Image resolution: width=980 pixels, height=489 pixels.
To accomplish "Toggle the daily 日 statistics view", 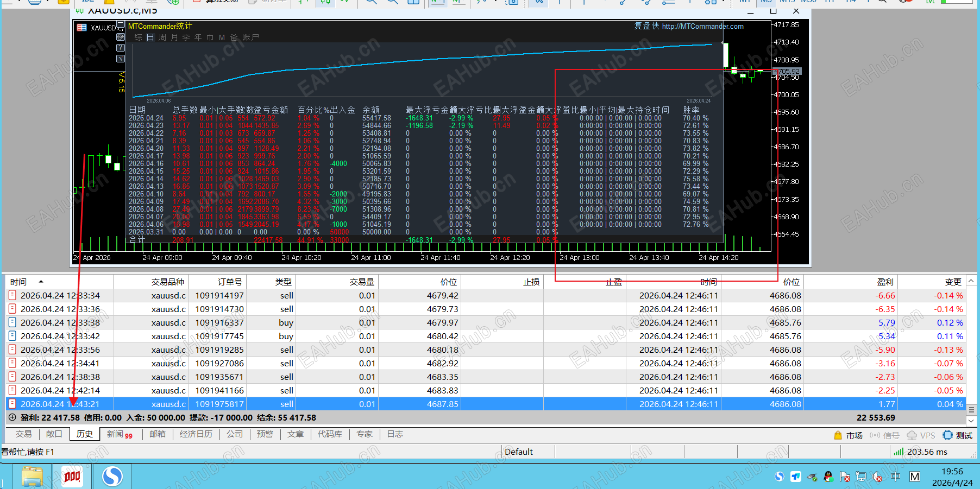I will (x=150, y=37).
